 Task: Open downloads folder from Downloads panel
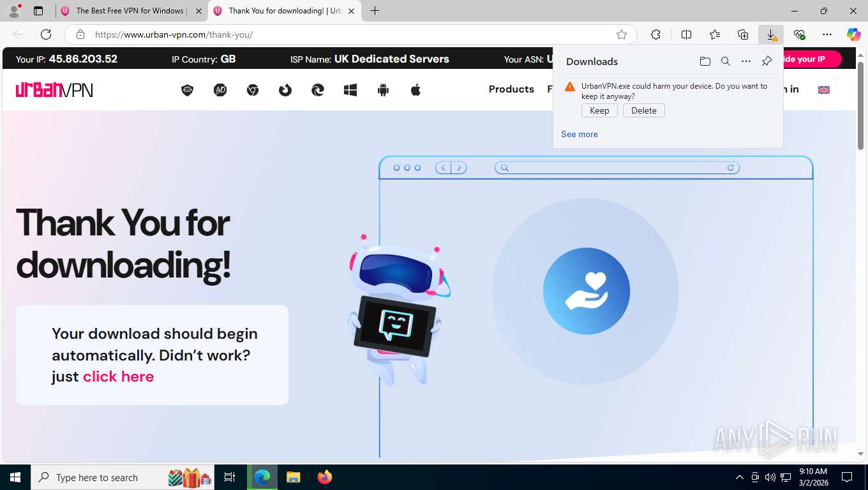[x=705, y=61]
